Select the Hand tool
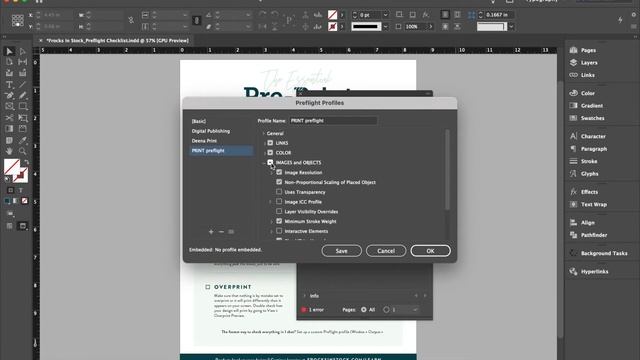The image size is (640, 360). click(9, 151)
